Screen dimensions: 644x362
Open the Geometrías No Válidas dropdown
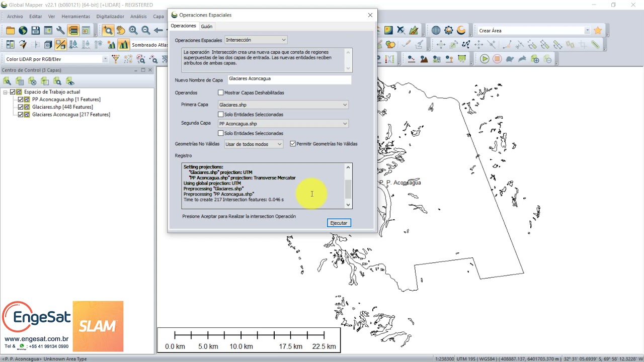pyautogui.click(x=254, y=144)
